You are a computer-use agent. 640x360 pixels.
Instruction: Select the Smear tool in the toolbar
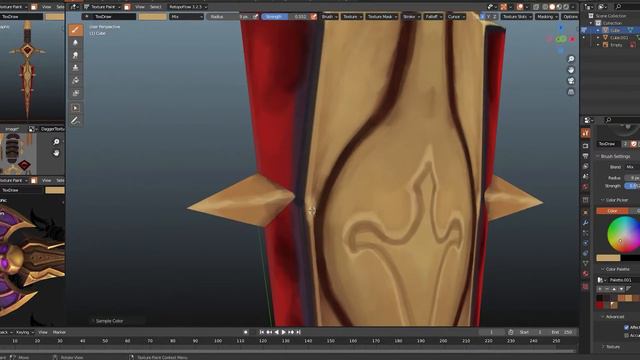pyautogui.click(x=76, y=55)
